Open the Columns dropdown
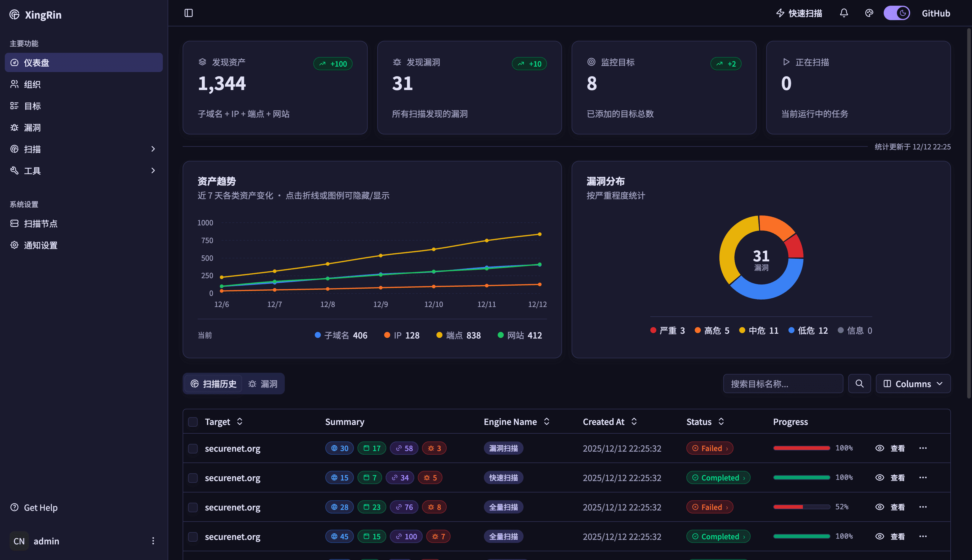972x560 pixels. (x=913, y=384)
